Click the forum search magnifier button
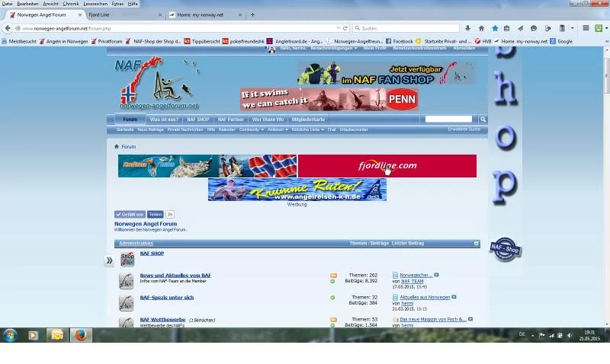 (x=483, y=120)
